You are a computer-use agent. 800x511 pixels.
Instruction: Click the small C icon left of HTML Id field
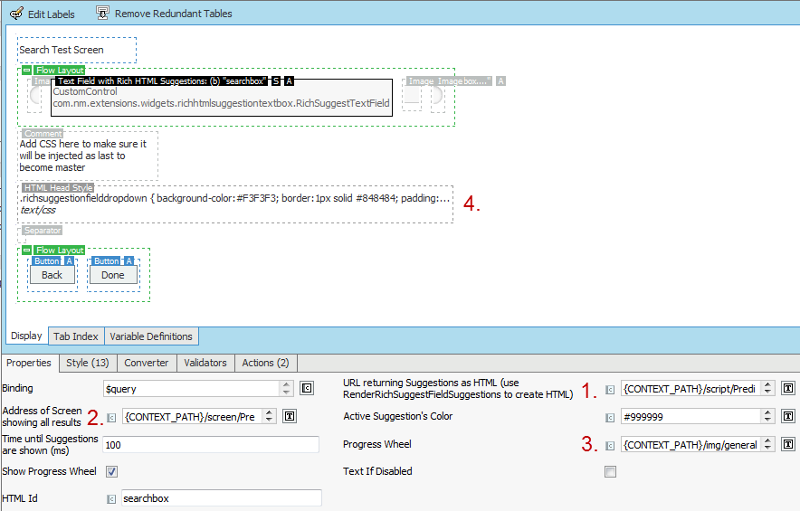110,498
